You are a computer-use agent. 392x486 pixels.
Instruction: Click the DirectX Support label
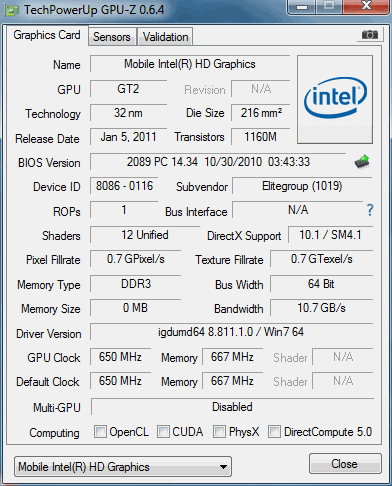(x=244, y=236)
